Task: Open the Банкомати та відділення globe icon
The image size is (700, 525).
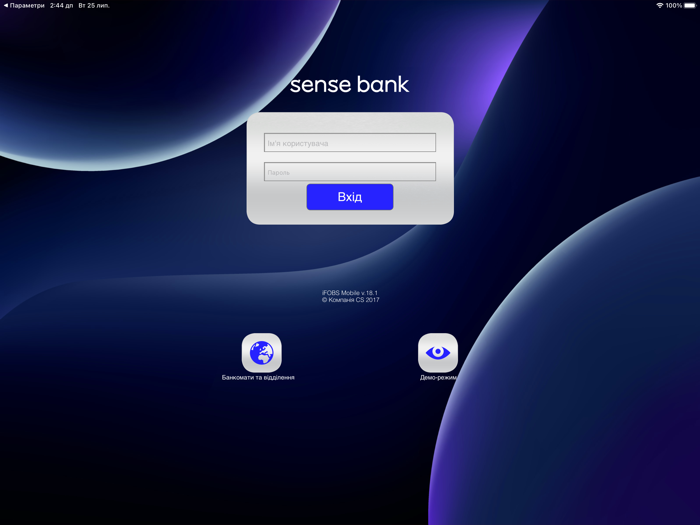Action: click(x=262, y=353)
